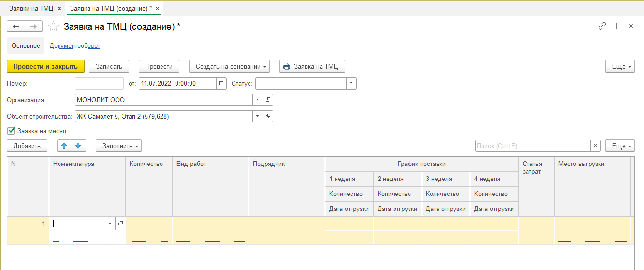Print the Заявка на ТМЦ form
644x270 pixels.
click(x=312, y=66)
